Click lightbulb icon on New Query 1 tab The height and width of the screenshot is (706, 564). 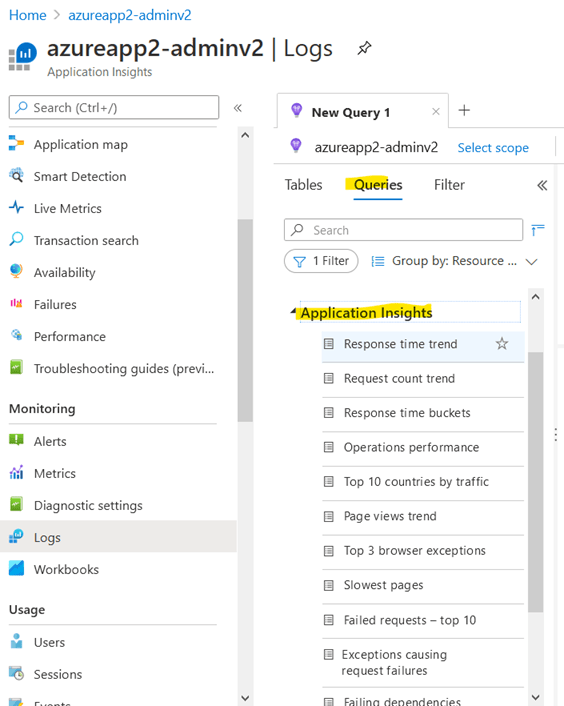[x=297, y=110]
